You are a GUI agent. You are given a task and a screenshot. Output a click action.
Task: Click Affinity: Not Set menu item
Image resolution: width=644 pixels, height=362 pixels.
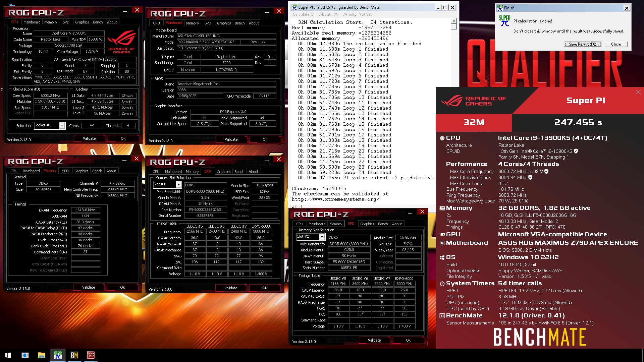[x=358, y=14]
